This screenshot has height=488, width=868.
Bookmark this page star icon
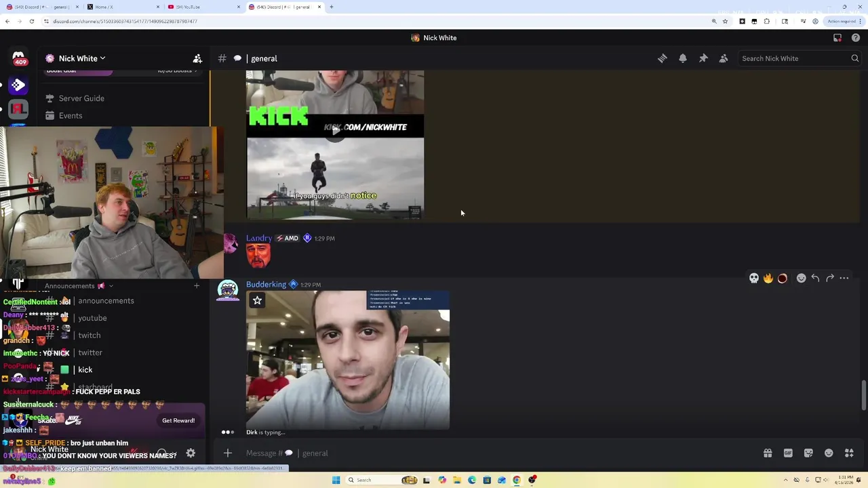(x=725, y=21)
